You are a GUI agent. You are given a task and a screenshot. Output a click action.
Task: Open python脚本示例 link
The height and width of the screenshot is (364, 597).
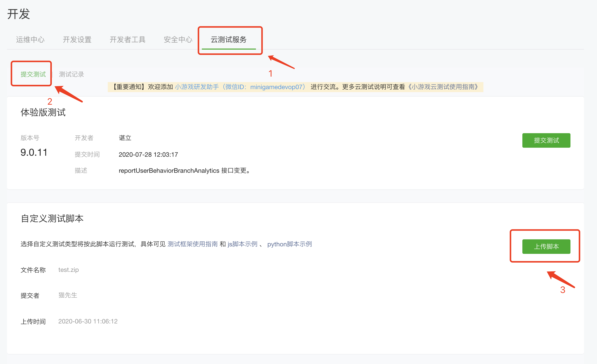pos(289,244)
